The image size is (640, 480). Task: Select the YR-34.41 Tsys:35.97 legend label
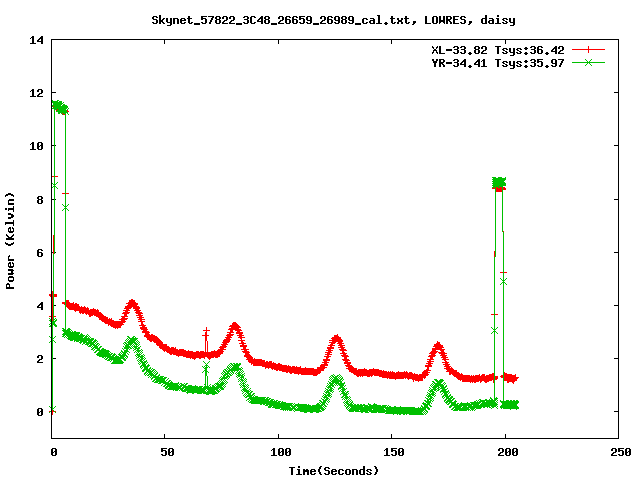(498, 63)
